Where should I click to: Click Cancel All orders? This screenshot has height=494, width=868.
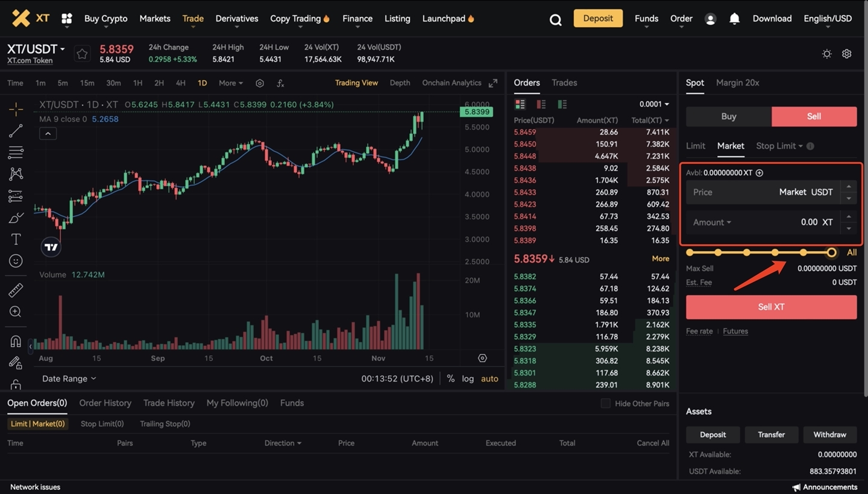coord(653,443)
